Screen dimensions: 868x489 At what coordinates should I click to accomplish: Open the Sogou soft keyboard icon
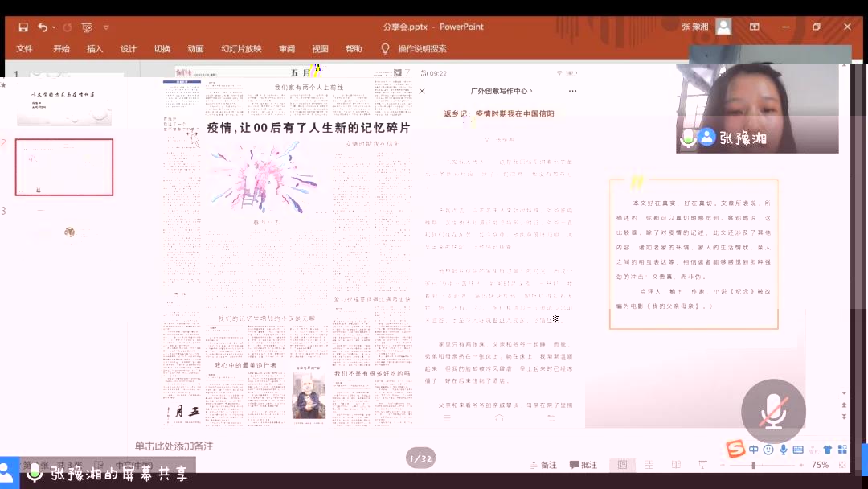point(798,450)
